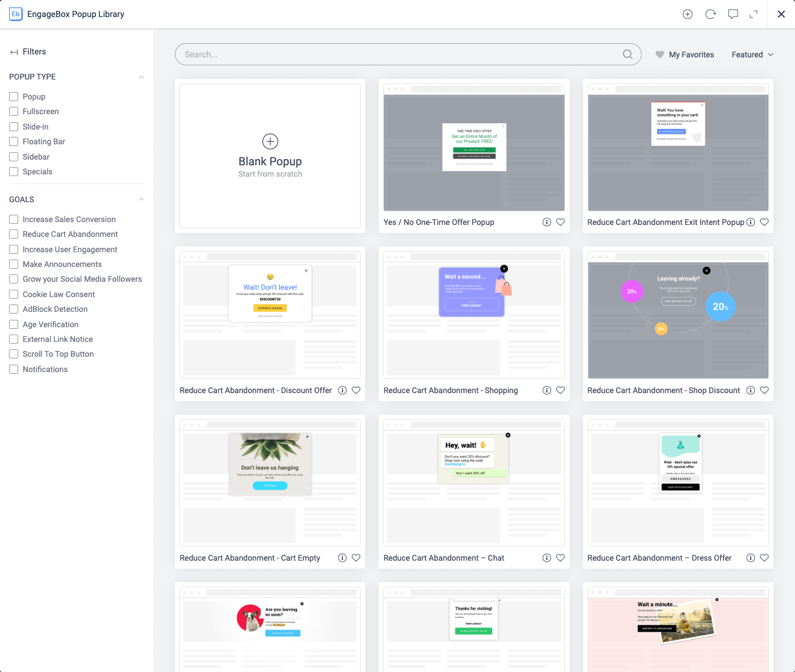Open the Dress Offer template preview

click(678, 483)
